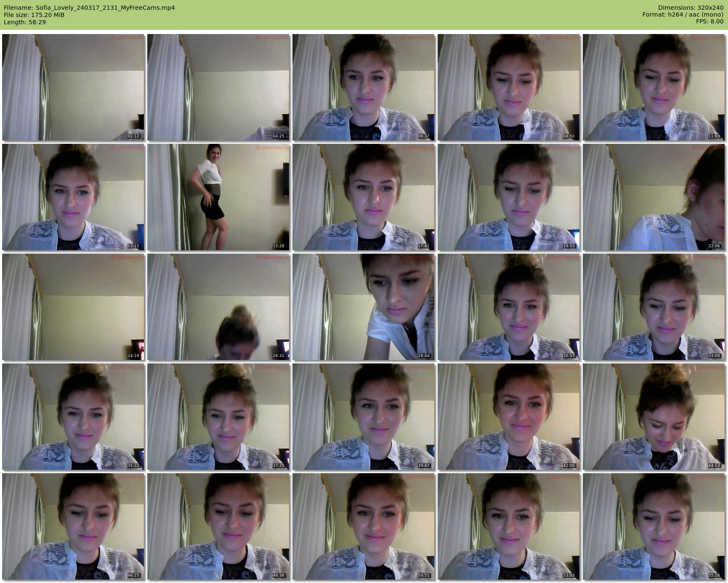The height and width of the screenshot is (583, 728).
Task: Click the FPS: 8.00 label
Action: (710, 22)
